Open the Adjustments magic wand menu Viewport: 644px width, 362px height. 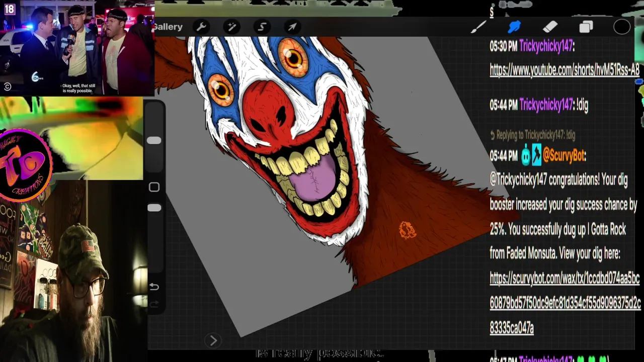232,27
